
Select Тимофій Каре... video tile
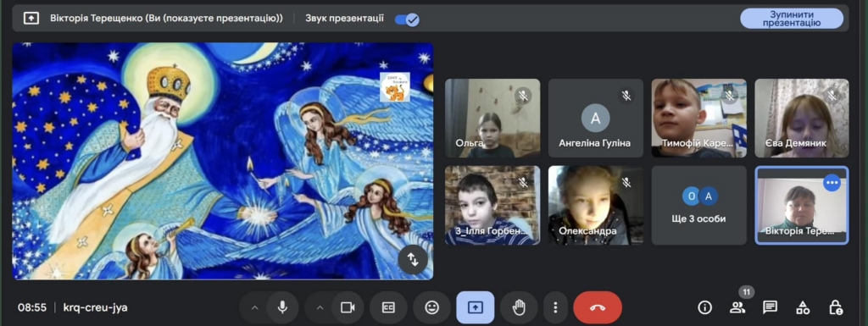tap(698, 119)
